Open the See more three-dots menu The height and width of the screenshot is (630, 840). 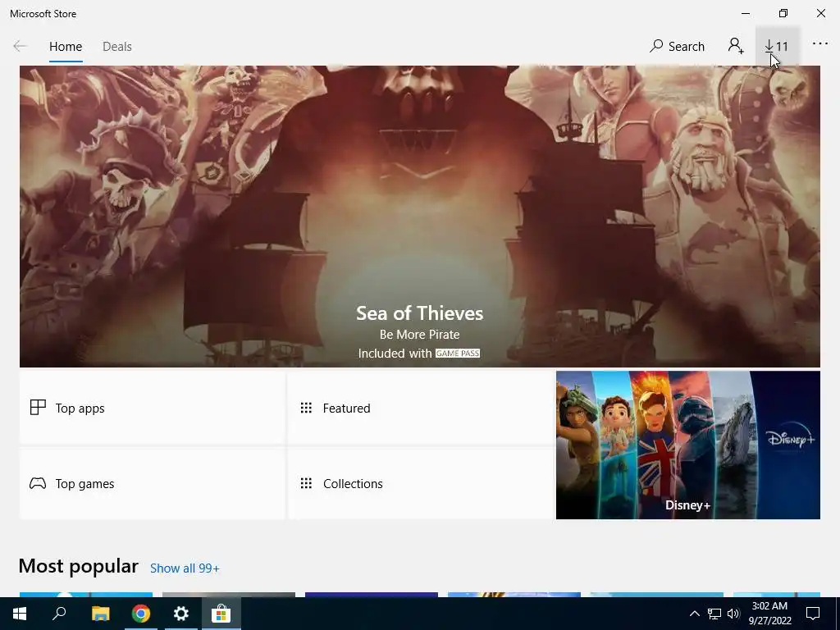(819, 43)
